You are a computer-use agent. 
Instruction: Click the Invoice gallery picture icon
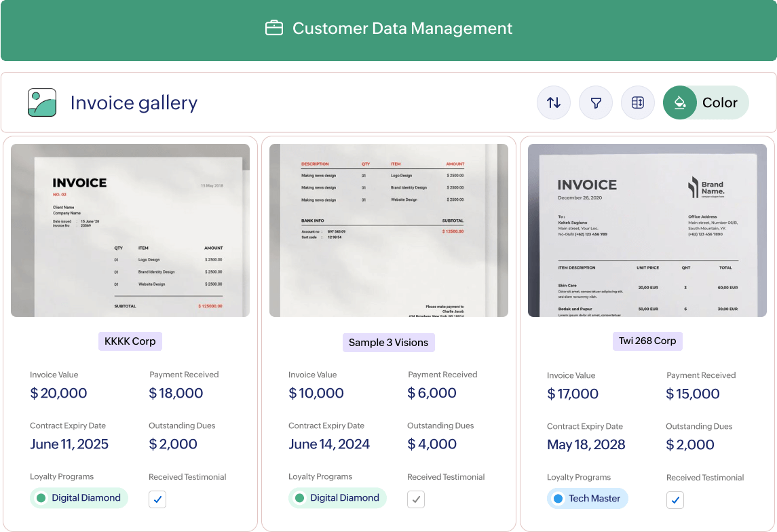click(42, 102)
